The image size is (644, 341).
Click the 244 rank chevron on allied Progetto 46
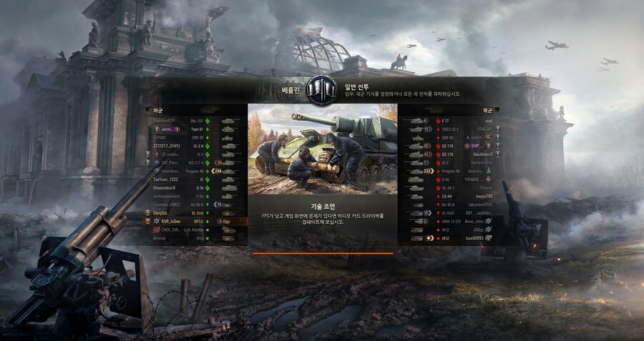coord(216,171)
